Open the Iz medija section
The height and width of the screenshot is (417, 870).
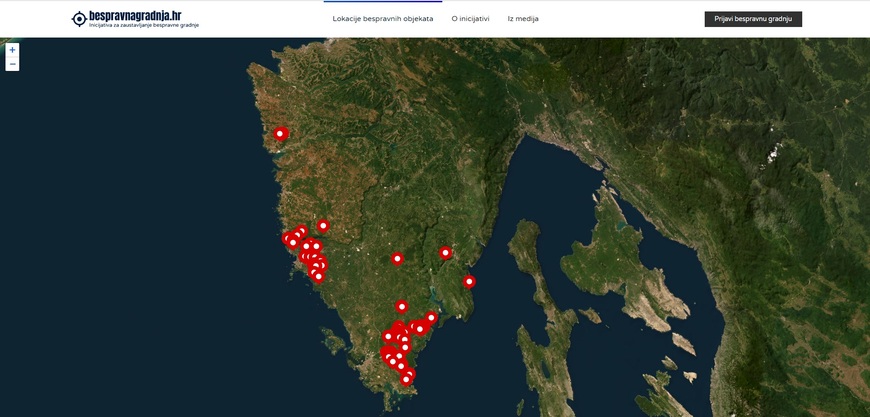click(523, 18)
